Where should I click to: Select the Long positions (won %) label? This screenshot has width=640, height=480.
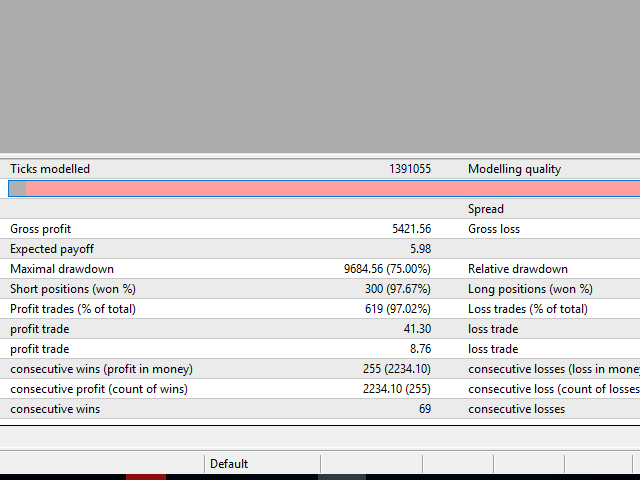coord(530,289)
